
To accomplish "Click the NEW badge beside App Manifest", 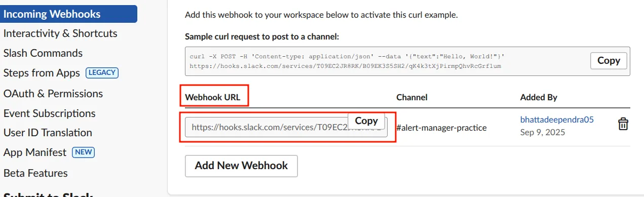I will click(x=84, y=152).
